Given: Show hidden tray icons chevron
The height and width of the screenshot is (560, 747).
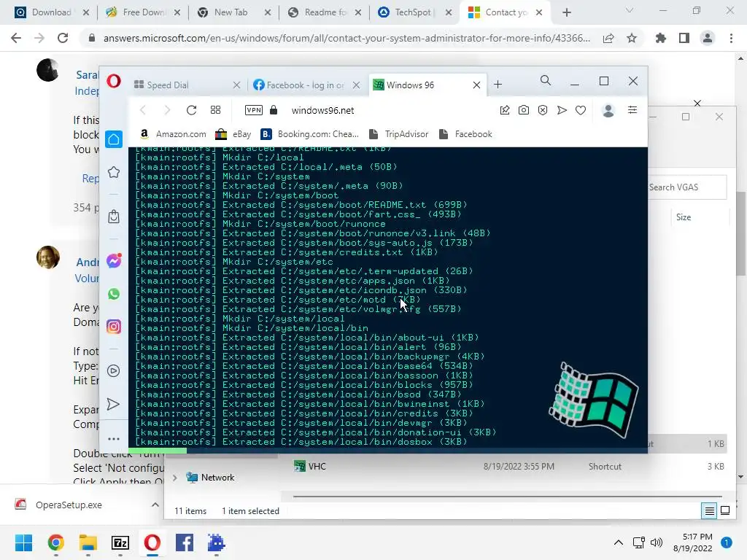Looking at the screenshot, I should 619,542.
